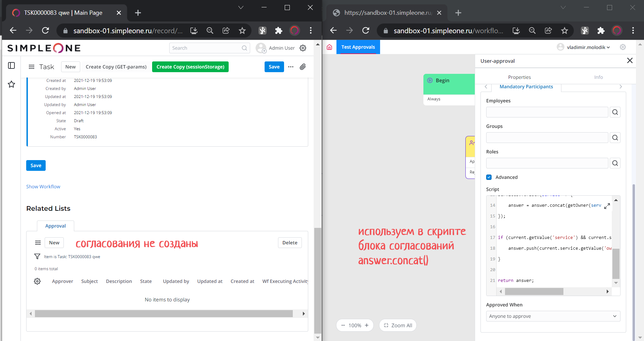Image resolution: width=644 pixels, height=341 pixels.
Task: Open the Approved When dropdown
Action: [x=553, y=316]
